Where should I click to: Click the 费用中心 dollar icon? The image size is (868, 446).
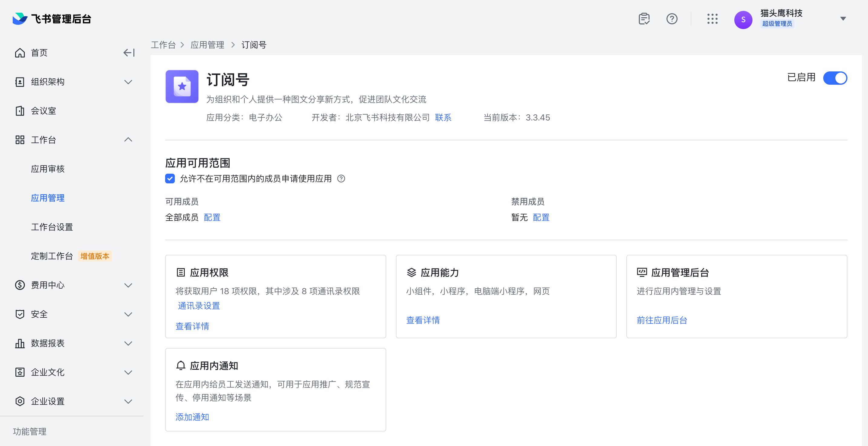pyautogui.click(x=20, y=285)
